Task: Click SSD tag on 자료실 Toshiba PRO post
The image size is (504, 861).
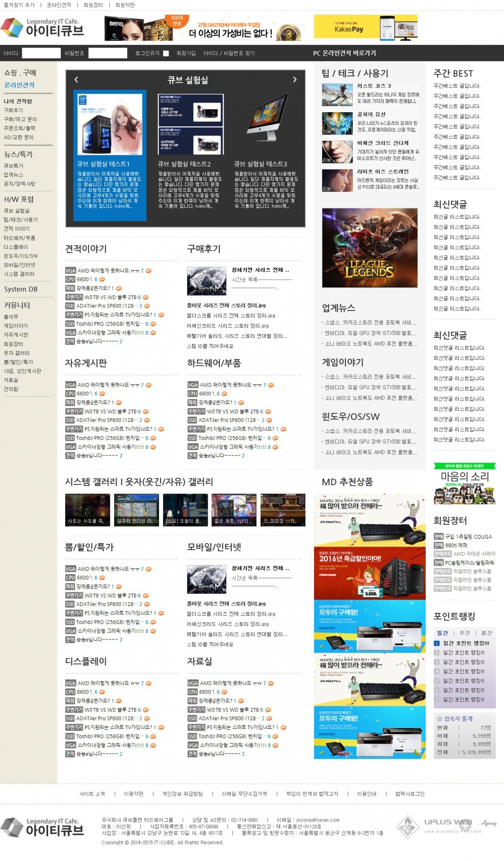Action: click(192, 736)
